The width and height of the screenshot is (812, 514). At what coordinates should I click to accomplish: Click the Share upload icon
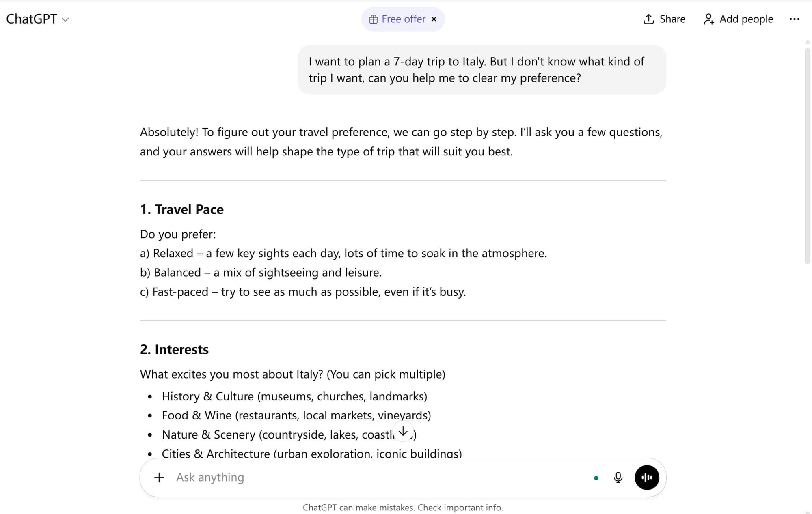point(648,19)
